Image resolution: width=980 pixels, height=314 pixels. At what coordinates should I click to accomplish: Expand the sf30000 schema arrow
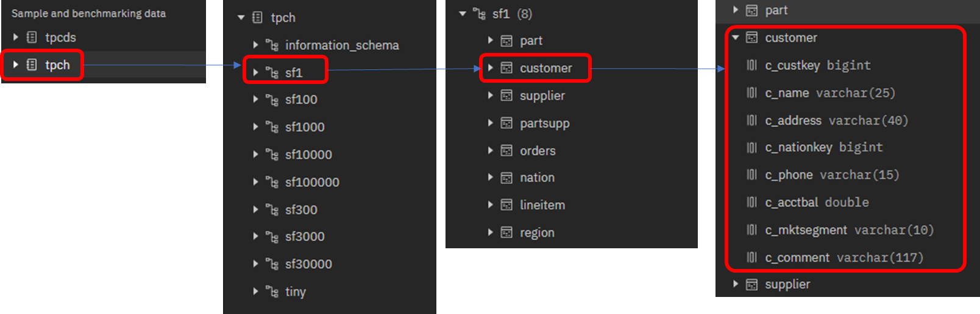point(256,264)
